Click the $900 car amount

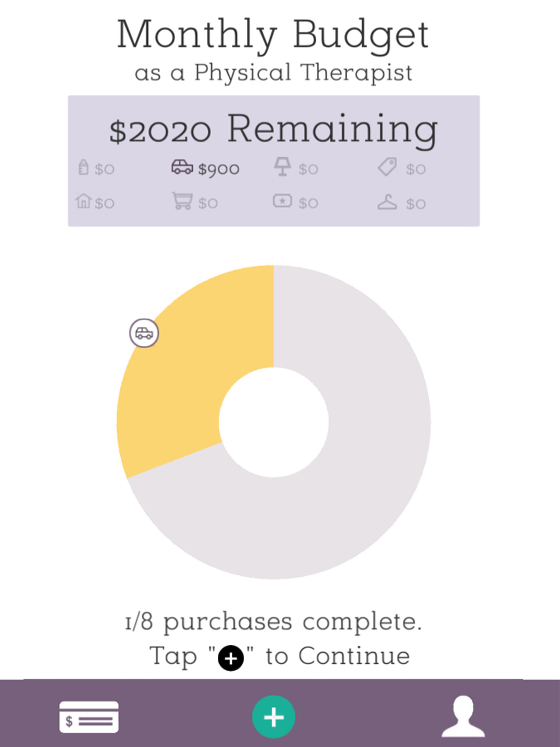tap(219, 169)
